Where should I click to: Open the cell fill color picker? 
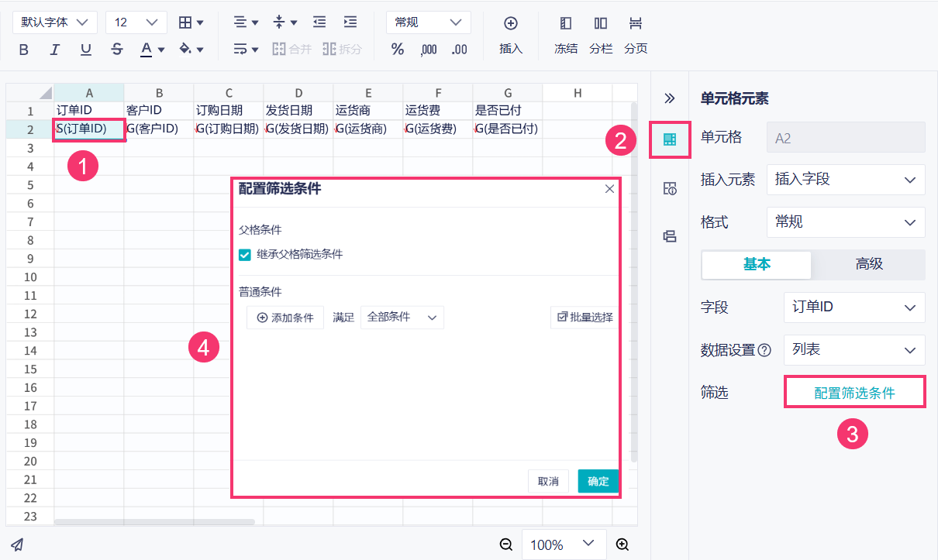click(x=191, y=50)
